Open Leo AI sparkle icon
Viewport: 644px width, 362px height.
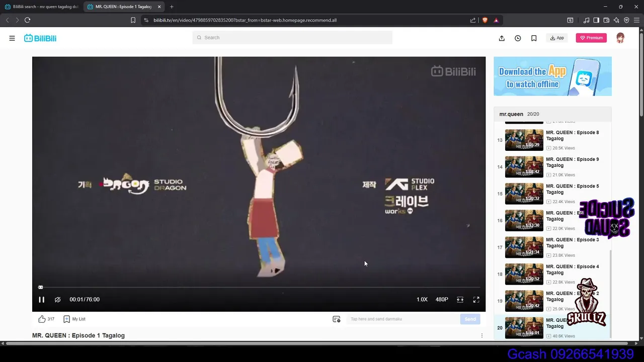[616, 20]
